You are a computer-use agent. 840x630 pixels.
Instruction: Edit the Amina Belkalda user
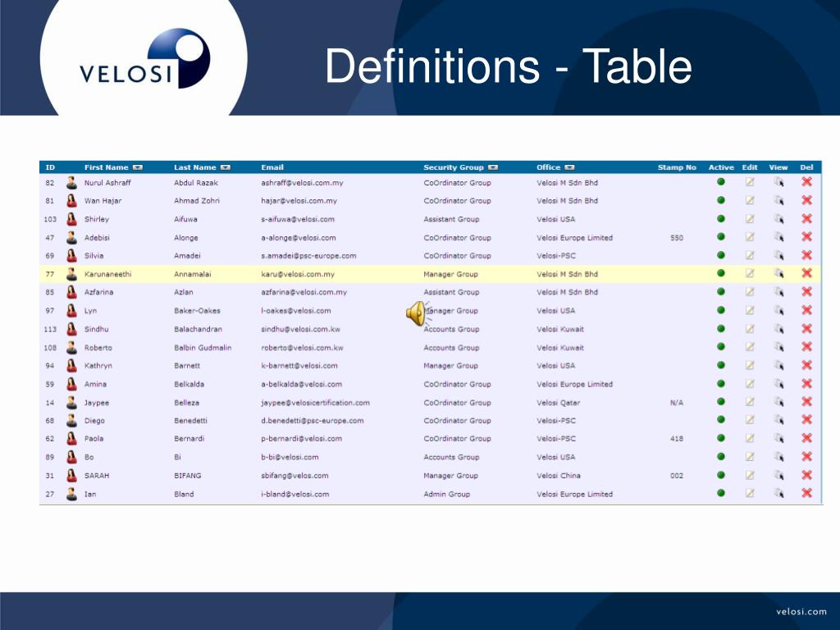coord(750,384)
